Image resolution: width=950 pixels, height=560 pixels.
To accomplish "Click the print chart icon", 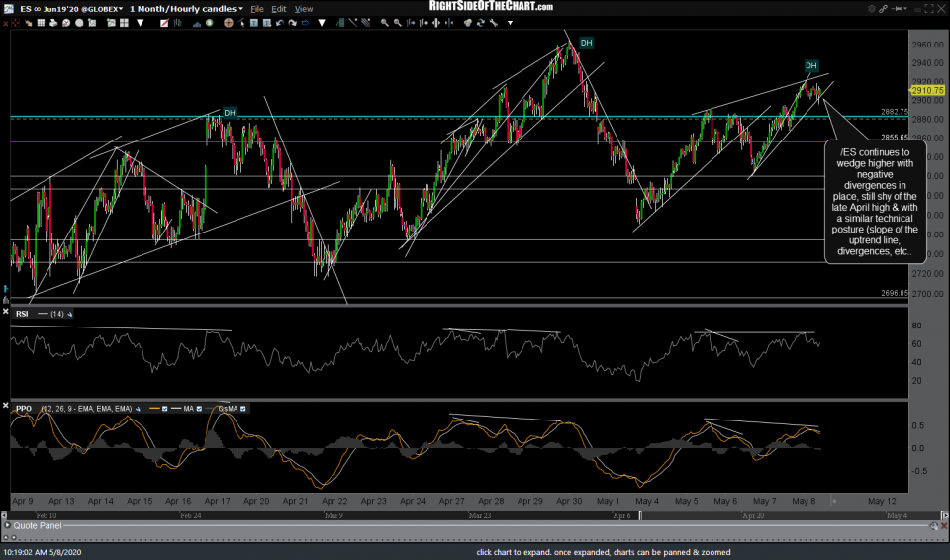I will [x=53, y=23].
